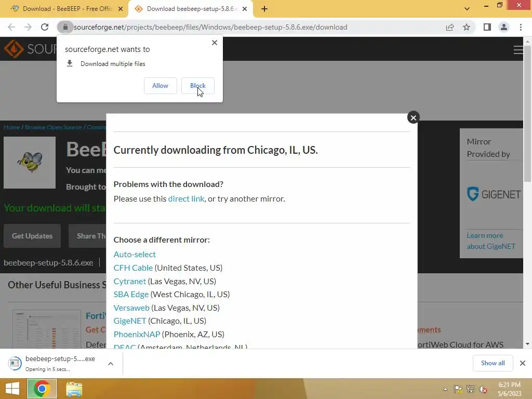Choose the Cytranet mirror
The image size is (532, 399).
[x=129, y=281]
